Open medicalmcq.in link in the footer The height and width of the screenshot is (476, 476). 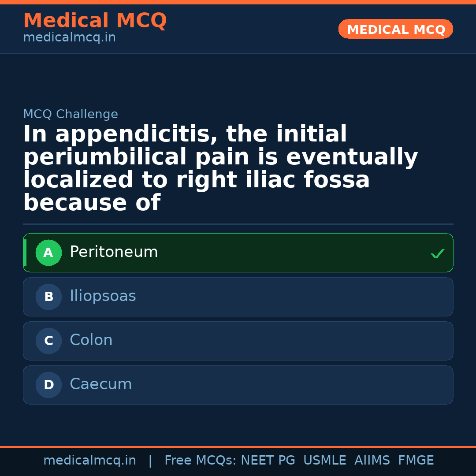click(x=89, y=461)
